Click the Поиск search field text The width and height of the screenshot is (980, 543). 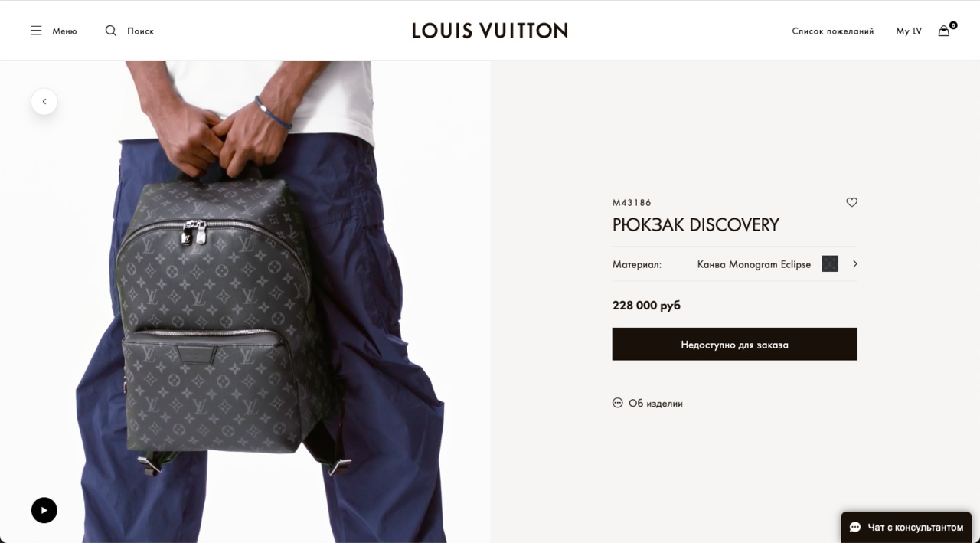coord(140,31)
